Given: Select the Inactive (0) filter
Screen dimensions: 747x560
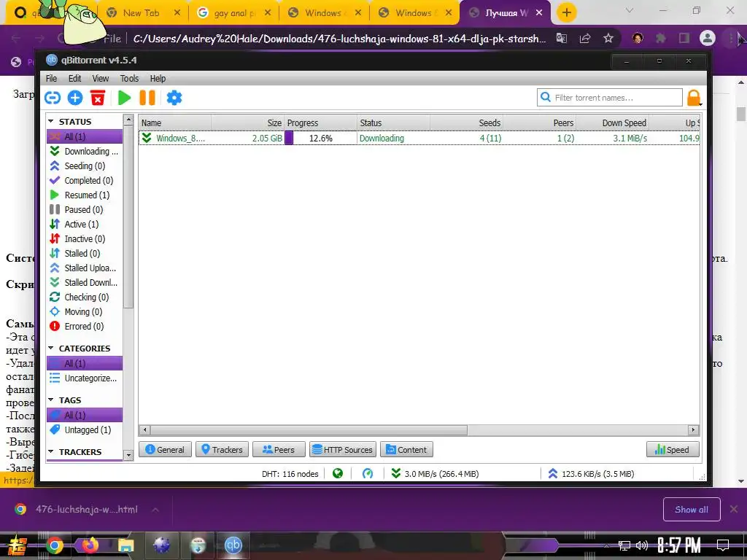Looking at the screenshot, I should click(85, 239).
